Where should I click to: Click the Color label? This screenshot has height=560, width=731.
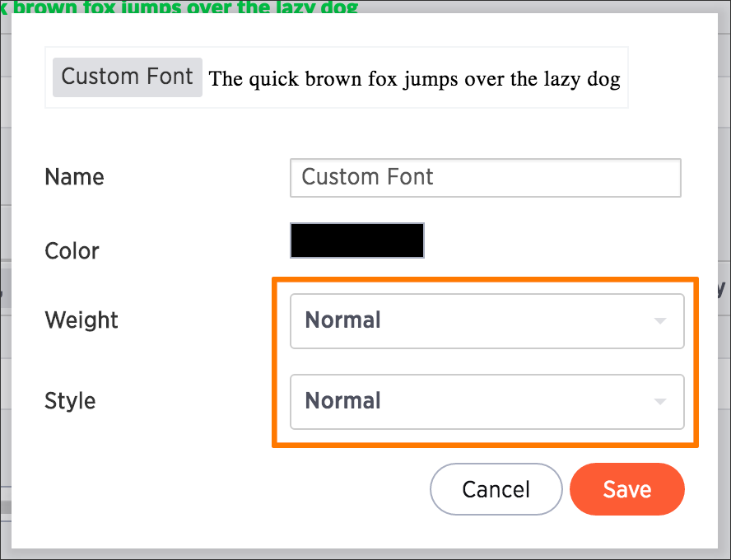72,251
